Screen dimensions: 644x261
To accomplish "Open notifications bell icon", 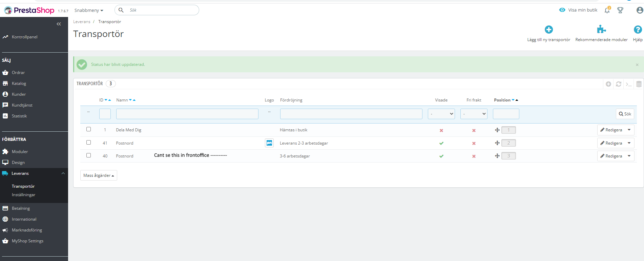I will 607,10.
